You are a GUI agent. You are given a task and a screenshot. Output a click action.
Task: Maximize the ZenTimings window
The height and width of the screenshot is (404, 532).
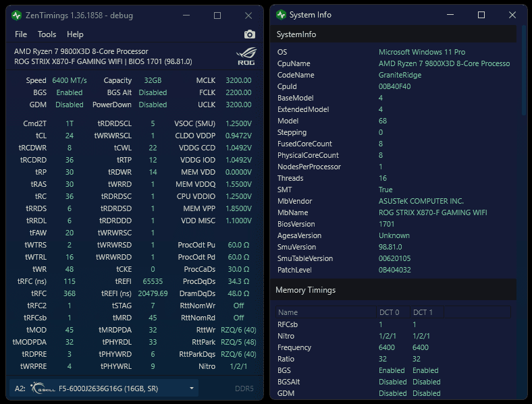coord(217,16)
